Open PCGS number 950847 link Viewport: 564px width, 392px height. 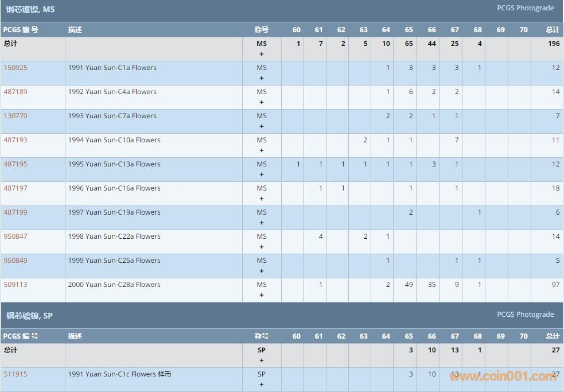pos(15,236)
